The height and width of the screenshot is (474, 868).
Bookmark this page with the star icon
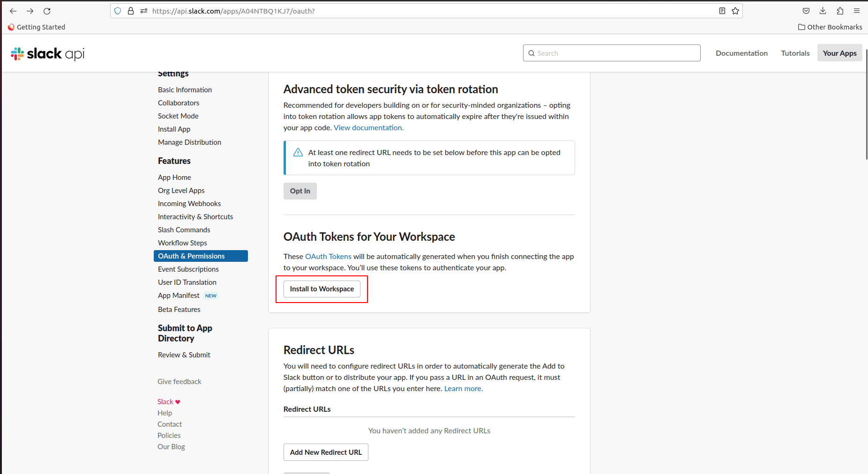(735, 11)
